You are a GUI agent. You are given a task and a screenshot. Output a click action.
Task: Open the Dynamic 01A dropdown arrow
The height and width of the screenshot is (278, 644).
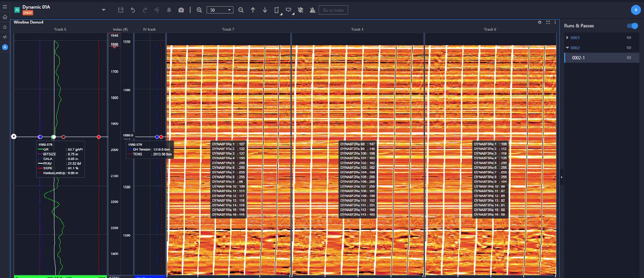[x=103, y=10]
